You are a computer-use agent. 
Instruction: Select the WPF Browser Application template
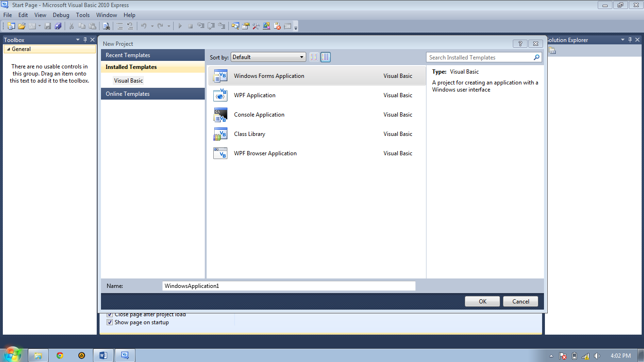[x=317, y=153]
